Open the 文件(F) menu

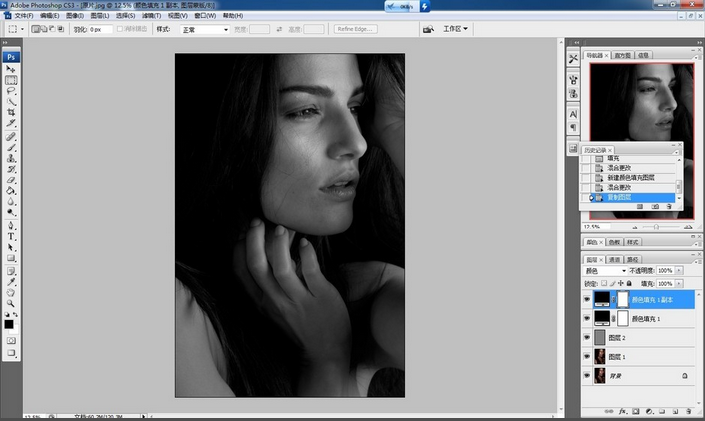coord(24,16)
